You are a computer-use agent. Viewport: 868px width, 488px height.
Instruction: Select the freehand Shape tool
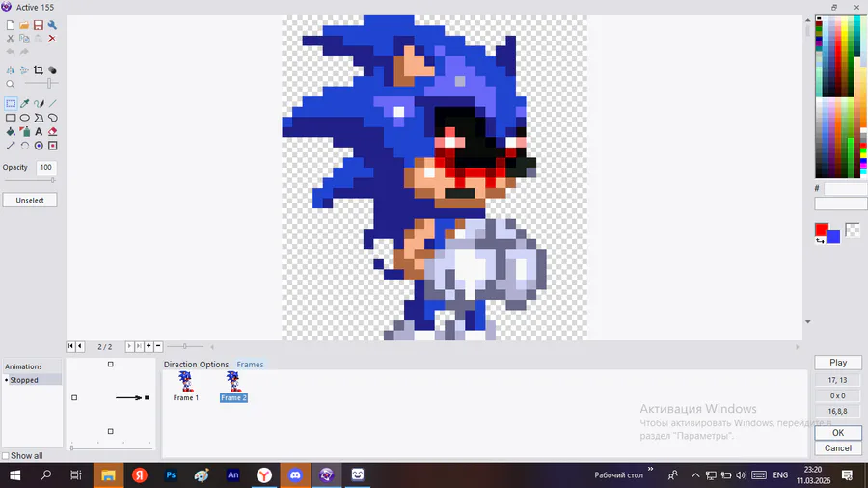click(x=52, y=118)
